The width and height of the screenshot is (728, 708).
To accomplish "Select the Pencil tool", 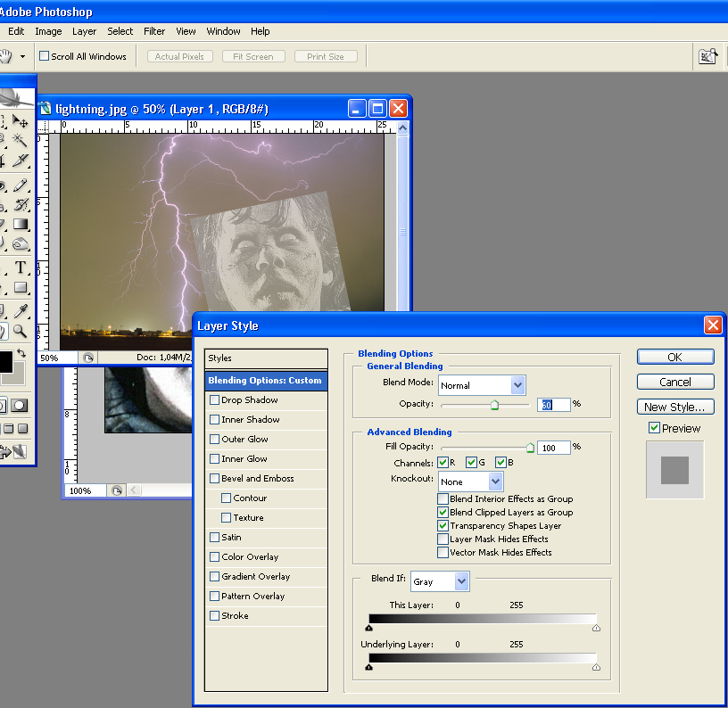I will (20, 185).
